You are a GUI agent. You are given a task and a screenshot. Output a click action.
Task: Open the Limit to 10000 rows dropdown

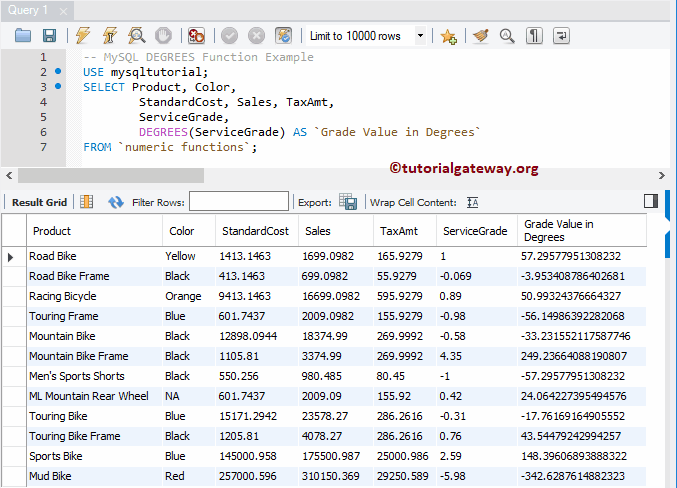[x=420, y=36]
